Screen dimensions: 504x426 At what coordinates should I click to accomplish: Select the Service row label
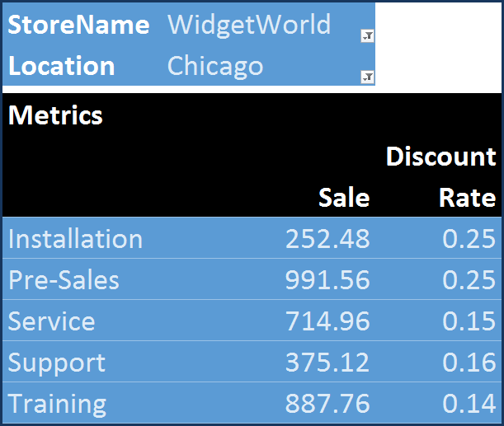pyautogui.click(x=51, y=321)
